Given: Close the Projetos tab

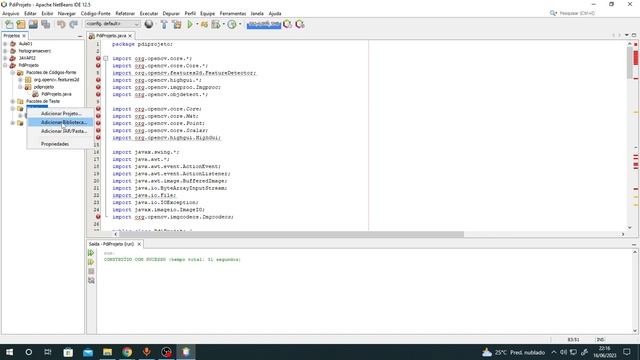Looking at the screenshot, I should coord(24,36).
